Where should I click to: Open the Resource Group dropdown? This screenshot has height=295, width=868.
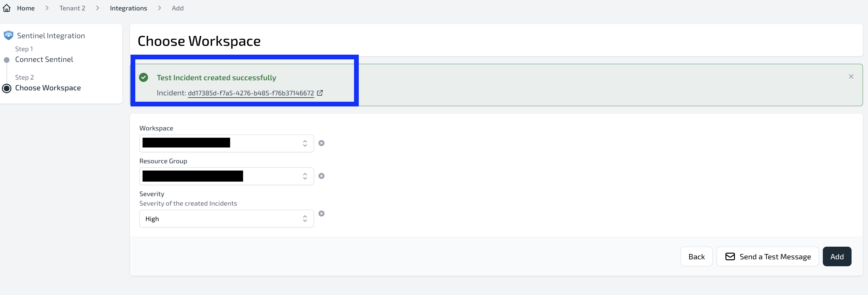226,176
